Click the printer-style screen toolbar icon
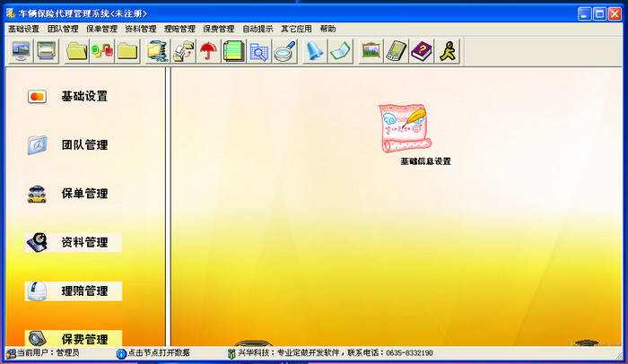The height and width of the screenshot is (364, 628). point(46,51)
